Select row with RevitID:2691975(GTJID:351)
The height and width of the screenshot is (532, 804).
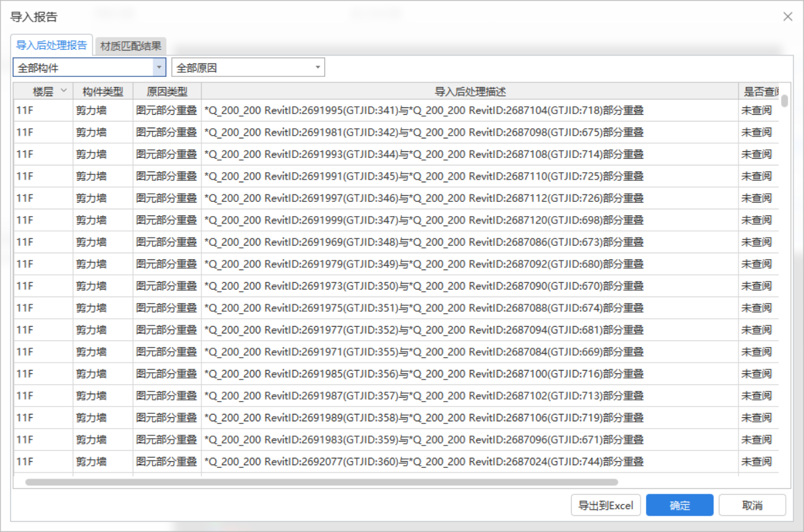(x=396, y=308)
